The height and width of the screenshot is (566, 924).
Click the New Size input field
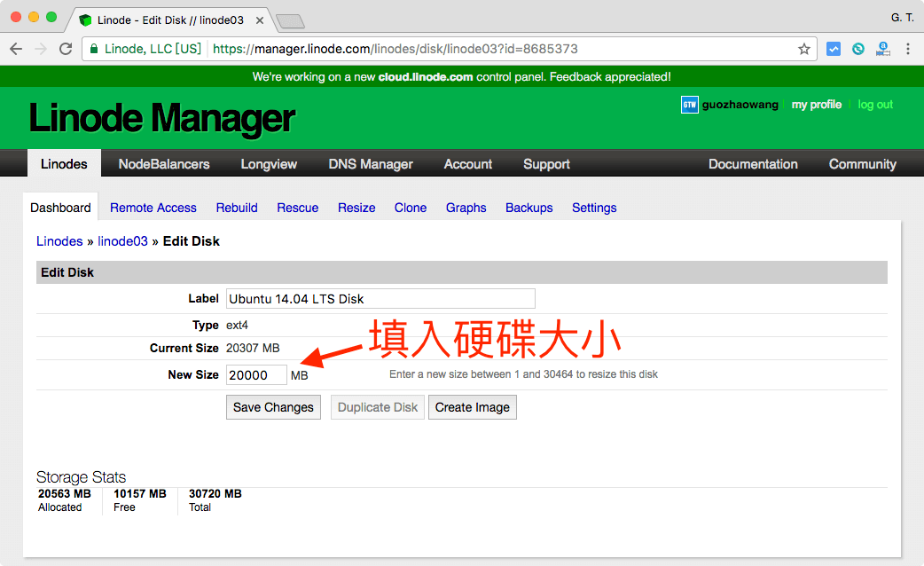[x=256, y=374]
